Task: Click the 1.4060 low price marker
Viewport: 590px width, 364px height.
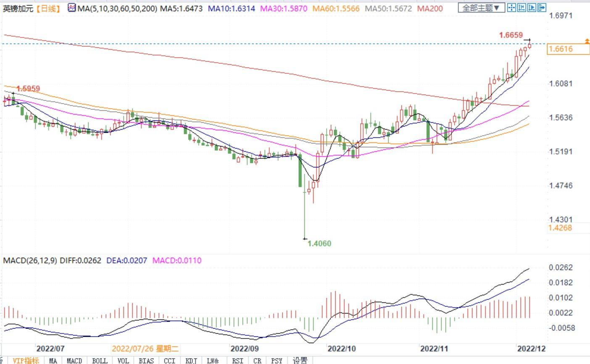Action: [x=319, y=244]
